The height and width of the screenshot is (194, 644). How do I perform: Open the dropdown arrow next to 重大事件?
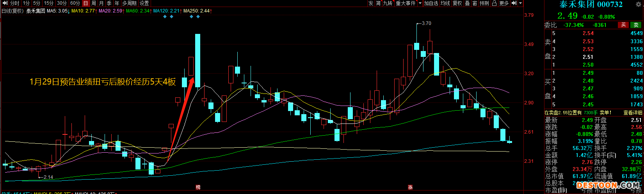(420, 3)
